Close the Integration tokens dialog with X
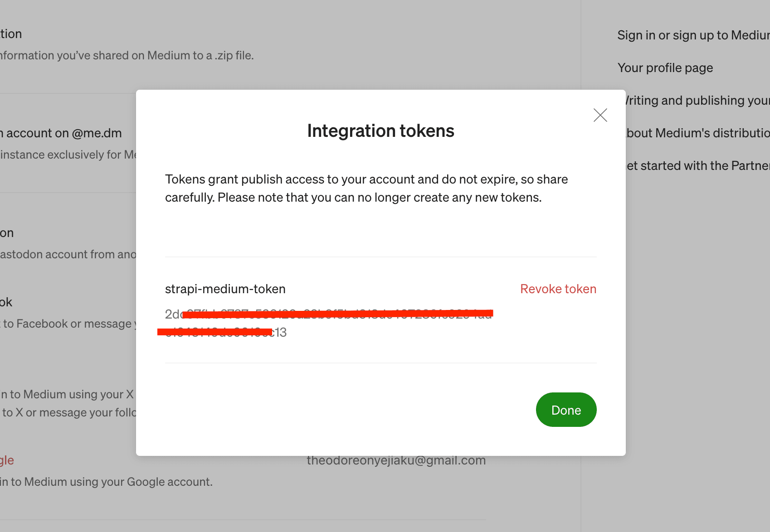The height and width of the screenshot is (532, 770). [600, 115]
